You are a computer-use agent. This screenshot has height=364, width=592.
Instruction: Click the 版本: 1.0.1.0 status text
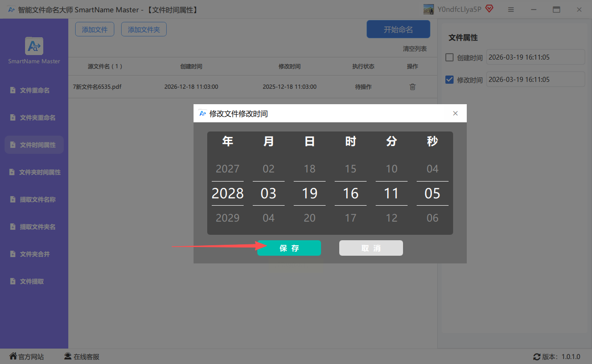pos(561,357)
